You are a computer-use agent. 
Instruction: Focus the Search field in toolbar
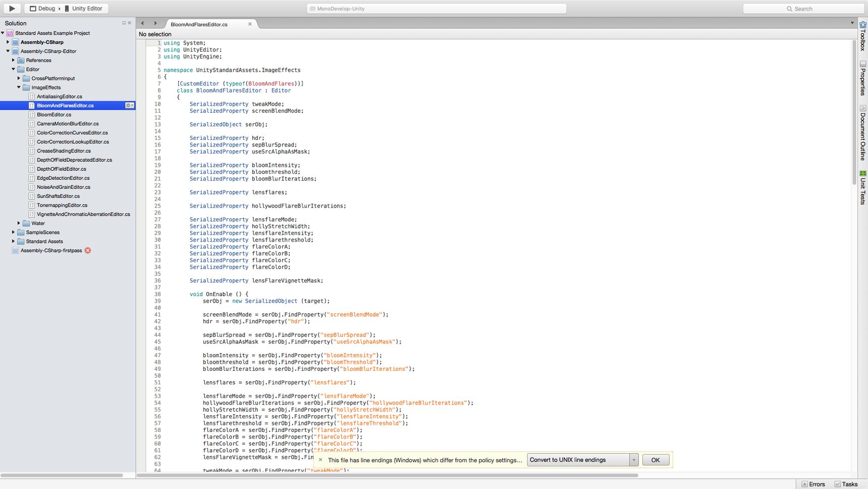tap(803, 9)
